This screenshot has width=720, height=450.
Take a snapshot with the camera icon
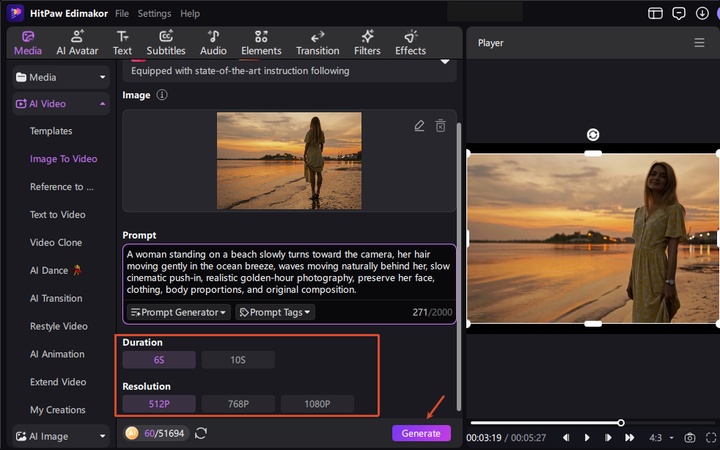coord(689,437)
